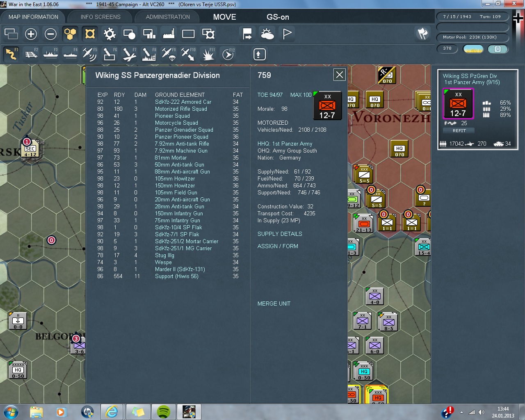
Task: Open Spotify from the taskbar
Action: coord(163,411)
